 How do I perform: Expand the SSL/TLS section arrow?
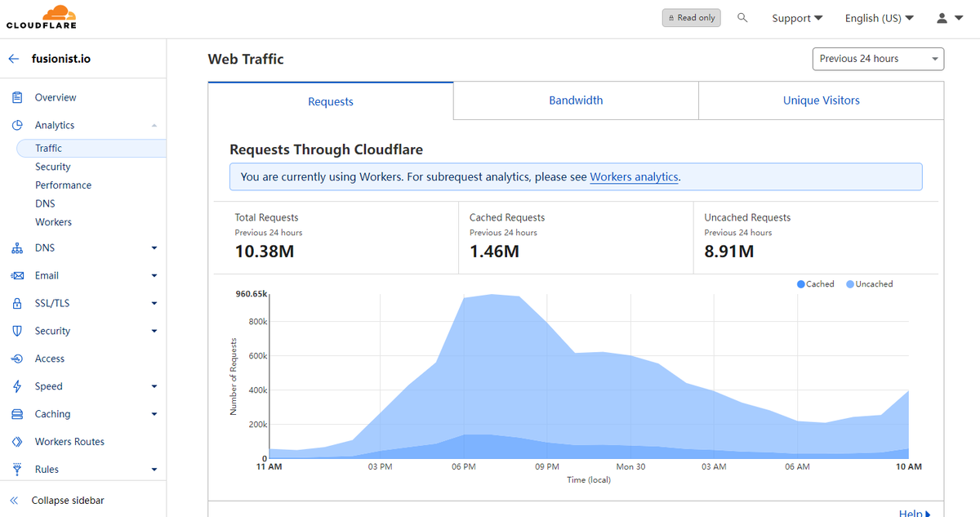(154, 304)
